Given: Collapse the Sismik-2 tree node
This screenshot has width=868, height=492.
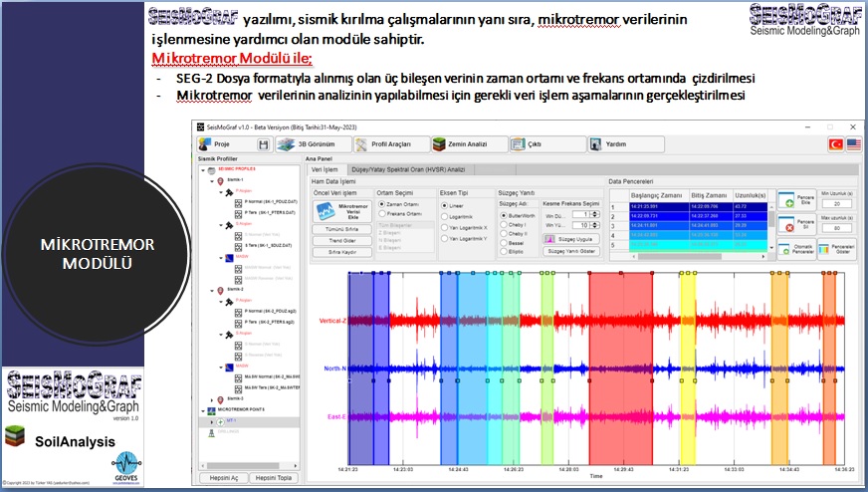Looking at the screenshot, I should [x=212, y=291].
